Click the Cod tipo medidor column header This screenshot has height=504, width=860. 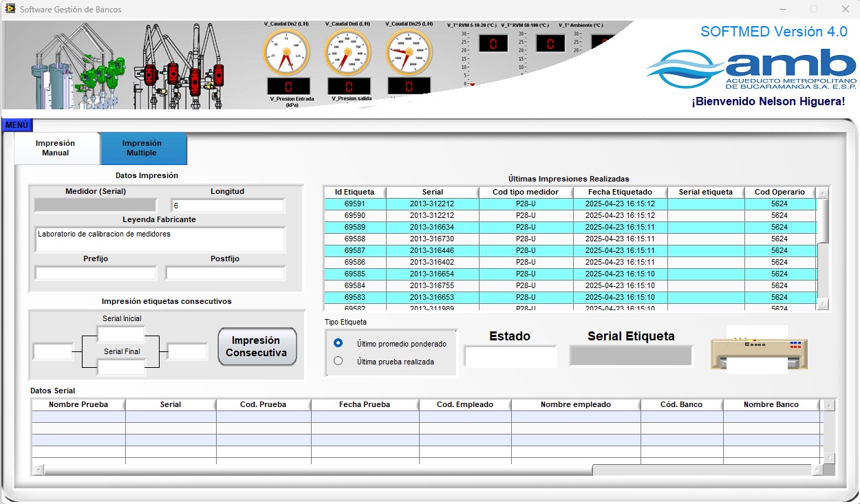(526, 192)
